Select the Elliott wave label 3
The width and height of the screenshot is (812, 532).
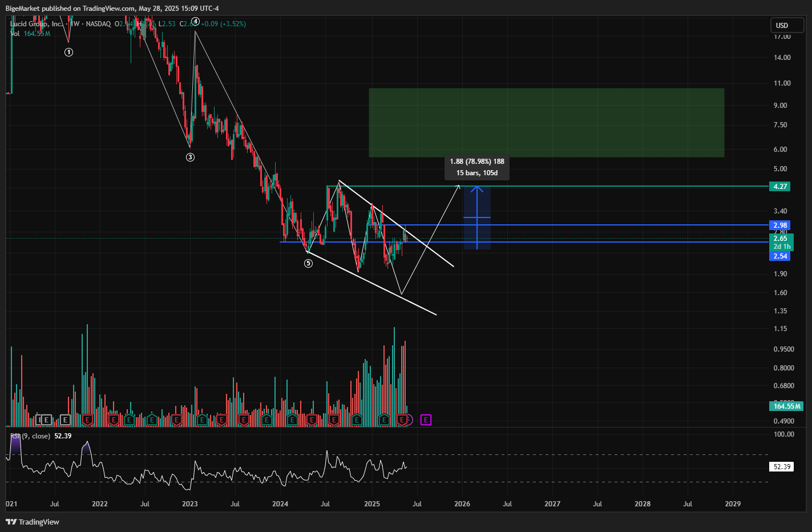pos(190,157)
